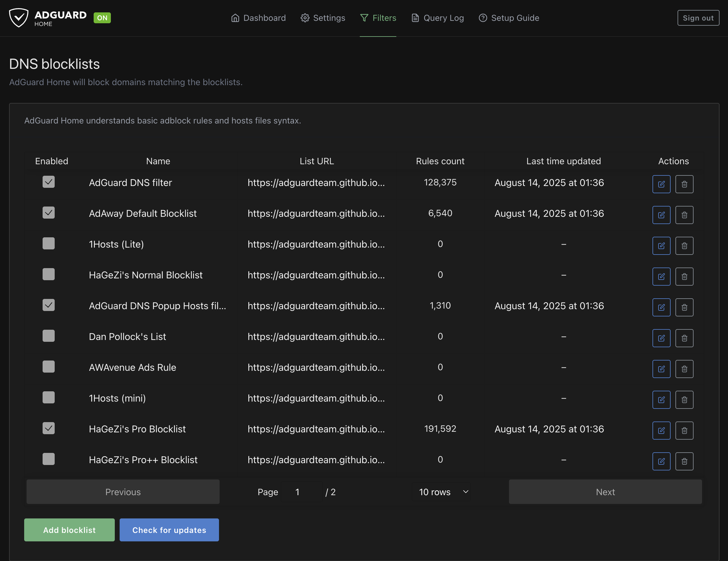The height and width of the screenshot is (561, 728).
Task: Delete HaGeZi's Normal Blocklist via trash icon
Action: (x=684, y=276)
